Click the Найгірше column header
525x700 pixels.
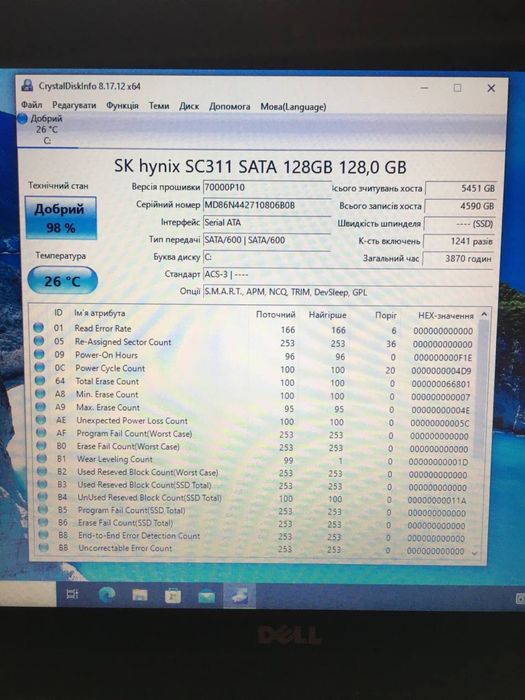(x=328, y=315)
